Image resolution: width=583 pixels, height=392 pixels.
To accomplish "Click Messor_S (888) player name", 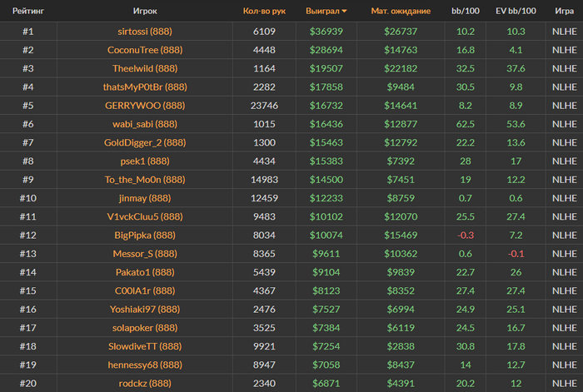I will click(145, 254).
